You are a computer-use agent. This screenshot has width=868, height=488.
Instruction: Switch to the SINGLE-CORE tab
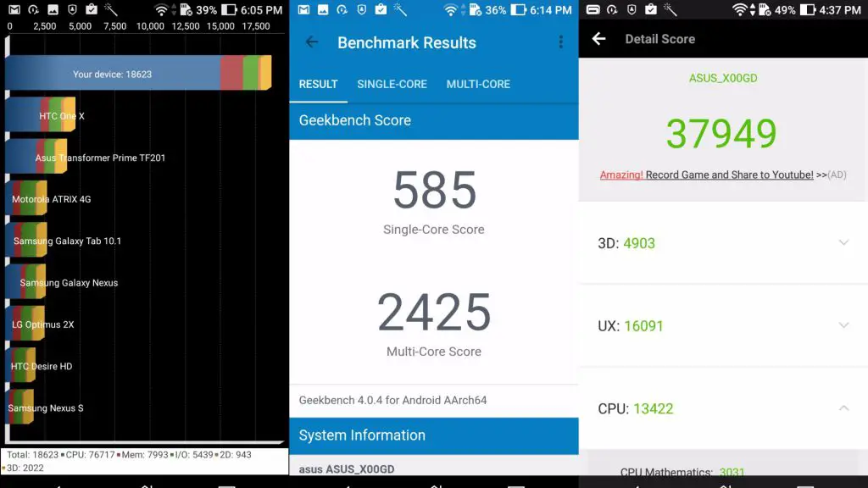click(x=392, y=84)
